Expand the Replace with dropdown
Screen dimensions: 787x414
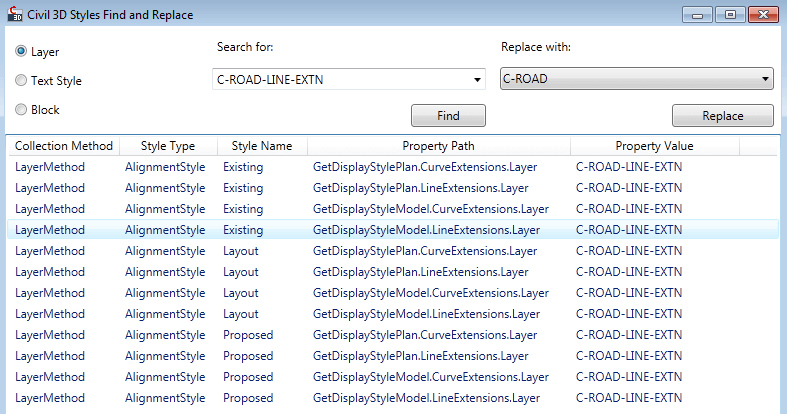pos(765,79)
